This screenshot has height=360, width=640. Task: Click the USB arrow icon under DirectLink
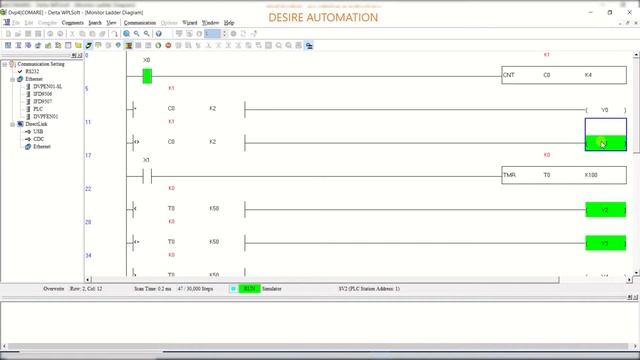click(x=28, y=131)
